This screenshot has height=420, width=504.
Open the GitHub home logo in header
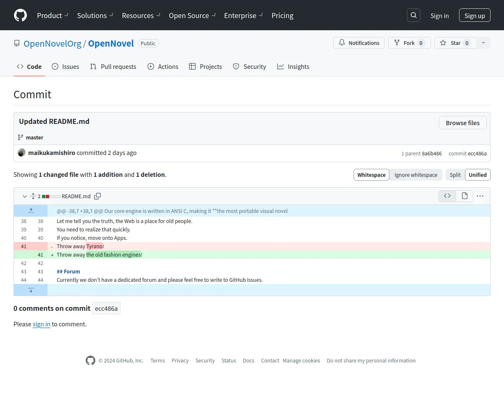[21, 16]
